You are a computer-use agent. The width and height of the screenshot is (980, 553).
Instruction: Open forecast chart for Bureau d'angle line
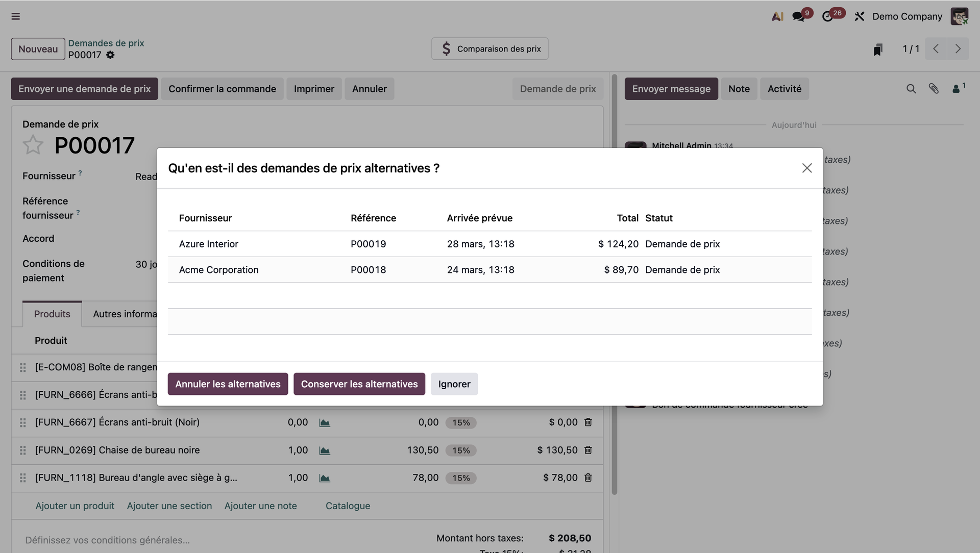[x=325, y=478]
